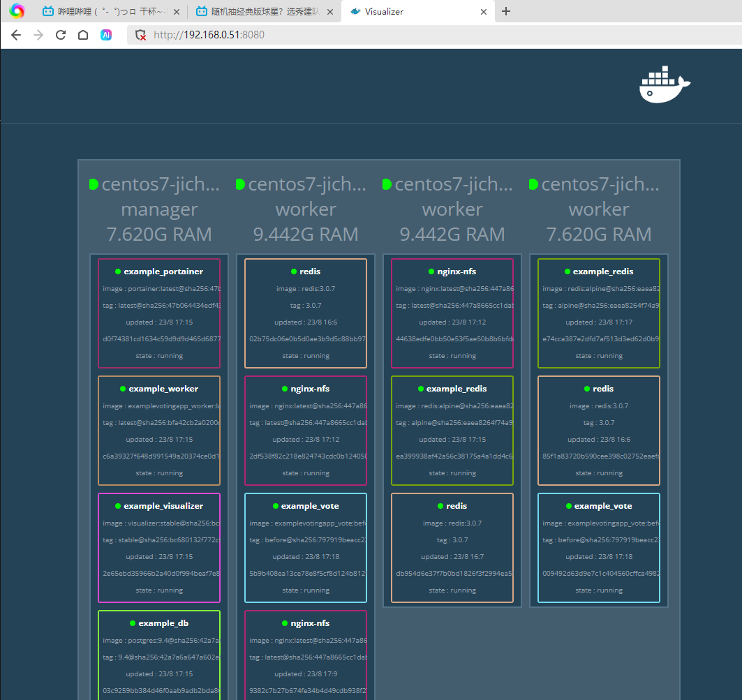Go back using the back arrow

(16, 35)
